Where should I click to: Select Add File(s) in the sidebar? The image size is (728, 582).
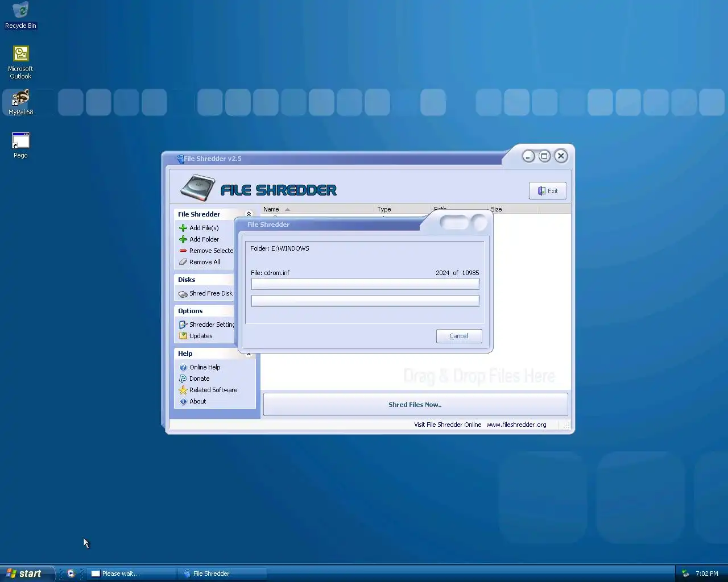pyautogui.click(x=204, y=228)
